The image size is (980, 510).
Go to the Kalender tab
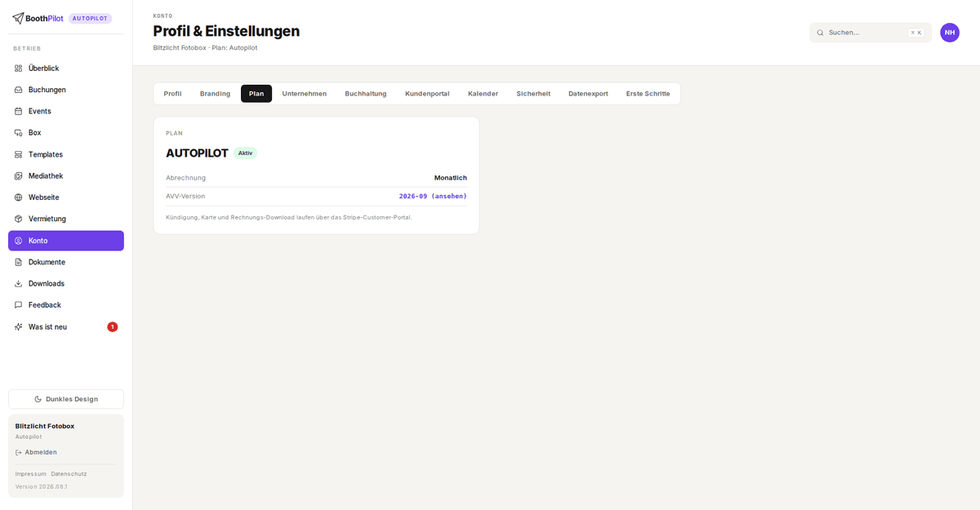coord(483,94)
